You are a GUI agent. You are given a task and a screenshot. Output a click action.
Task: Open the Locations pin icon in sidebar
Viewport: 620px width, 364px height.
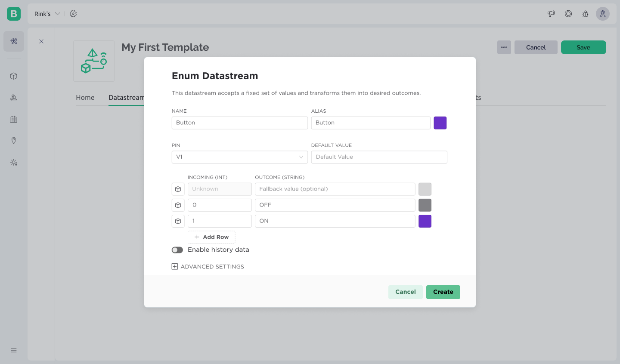(x=14, y=141)
